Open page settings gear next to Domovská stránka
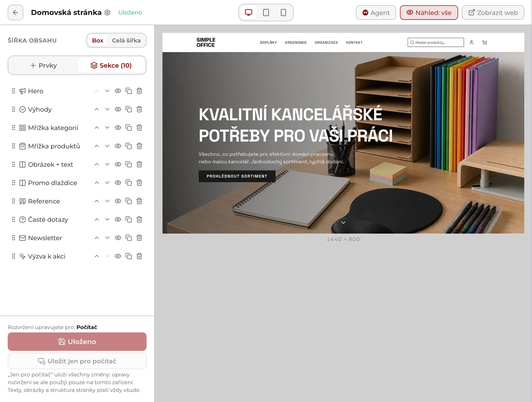The image size is (532, 402). pyautogui.click(x=107, y=13)
